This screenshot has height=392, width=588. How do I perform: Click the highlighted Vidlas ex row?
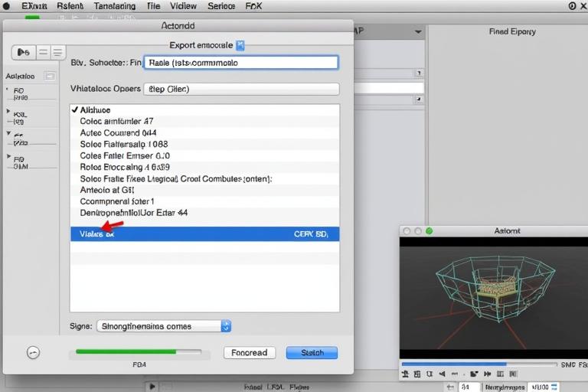tap(204, 234)
